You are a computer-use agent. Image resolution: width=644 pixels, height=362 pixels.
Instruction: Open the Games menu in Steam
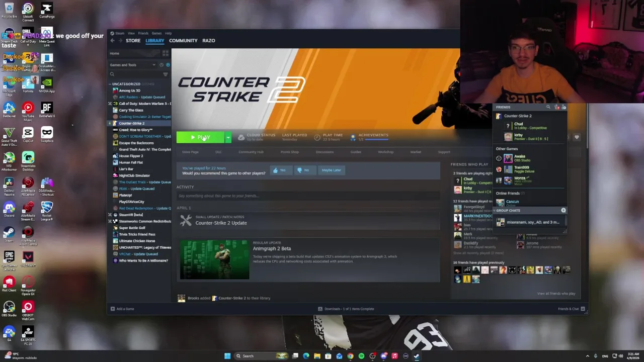157,33
